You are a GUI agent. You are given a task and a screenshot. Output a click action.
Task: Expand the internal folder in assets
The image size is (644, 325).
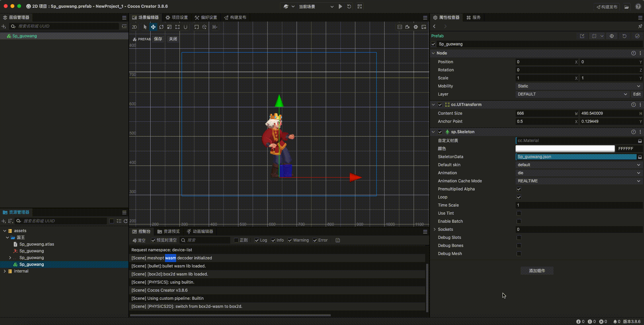point(5,271)
